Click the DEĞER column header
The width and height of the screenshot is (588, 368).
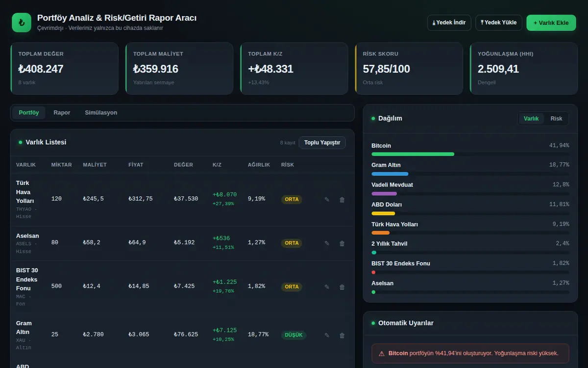coord(183,165)
